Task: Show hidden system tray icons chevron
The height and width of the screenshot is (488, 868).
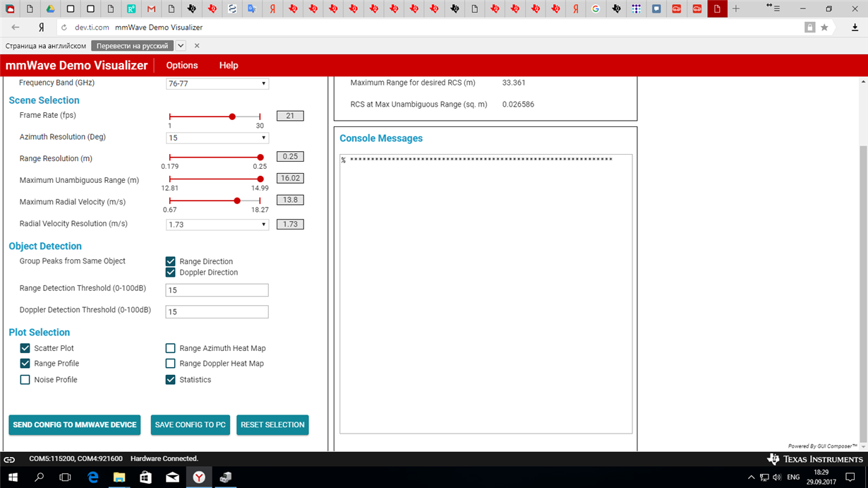Action: click(x=751, y=477)
